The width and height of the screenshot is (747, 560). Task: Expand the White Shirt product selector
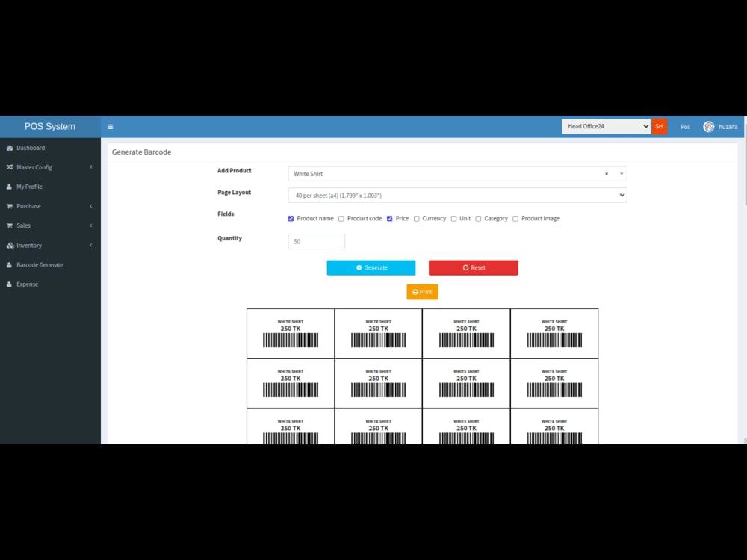point(621,173)
